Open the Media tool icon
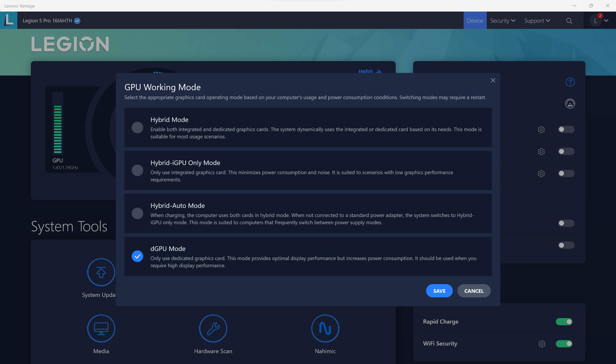616x364 pixels. click(101, 328)
